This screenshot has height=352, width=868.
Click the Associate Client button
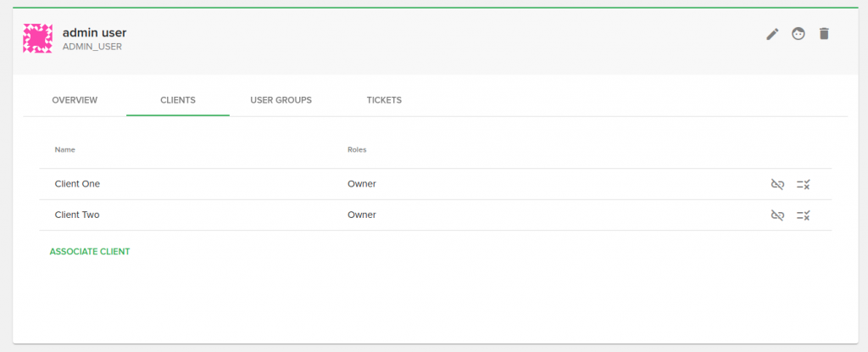click(90, 252)
